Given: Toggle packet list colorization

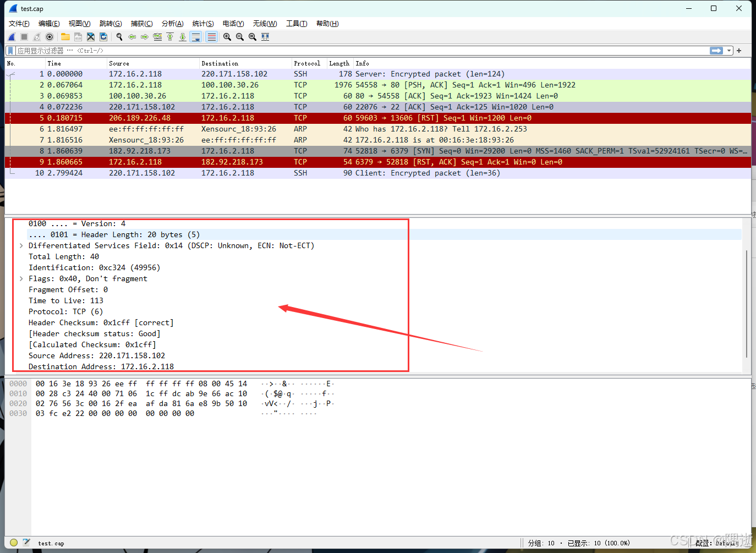Looking at the screenshot, I should (x=211, y=37).
